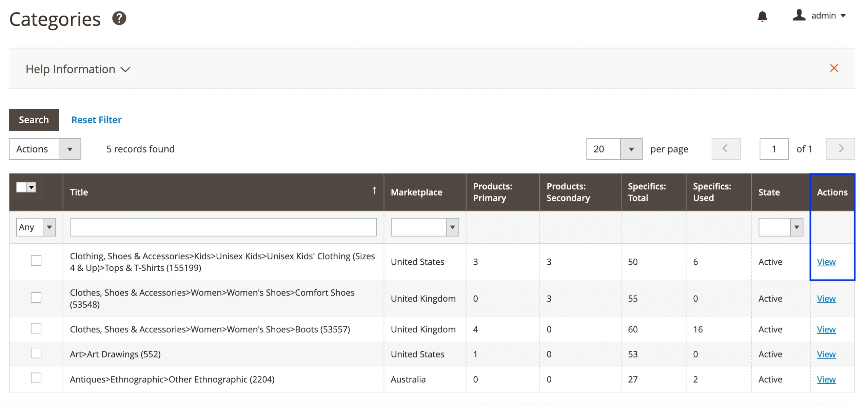Image resolution: width=868 pixels, height=406 pixels.
Task: Open the notifications bell
Action: [762, 16]
